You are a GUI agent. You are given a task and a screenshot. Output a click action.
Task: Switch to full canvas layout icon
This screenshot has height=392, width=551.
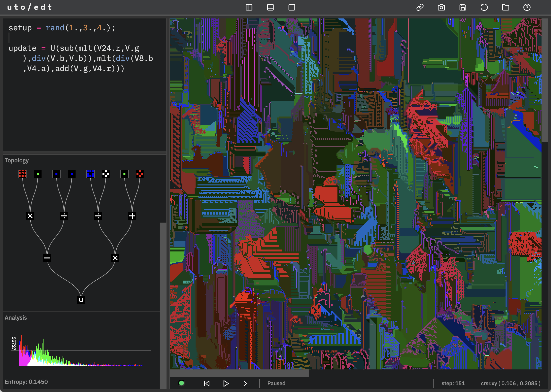292,7
